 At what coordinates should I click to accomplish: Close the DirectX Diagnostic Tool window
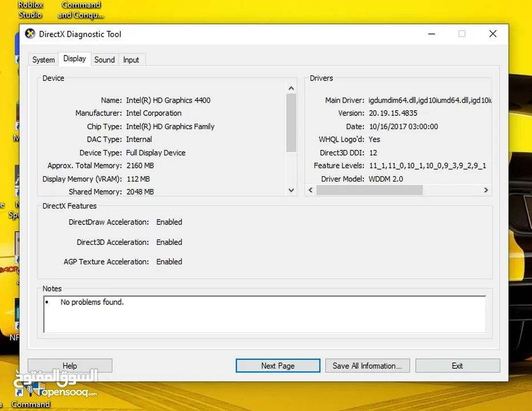coord(493,34)
